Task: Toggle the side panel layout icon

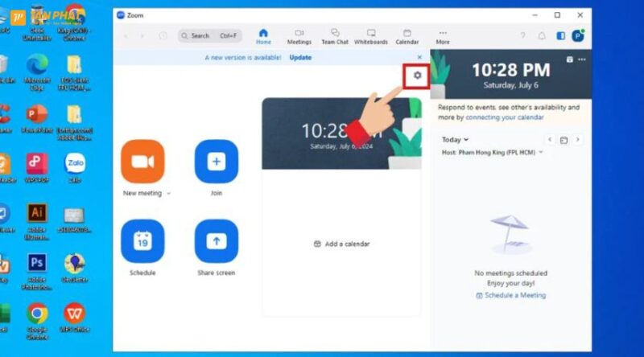Action: [x=560, y=36]
